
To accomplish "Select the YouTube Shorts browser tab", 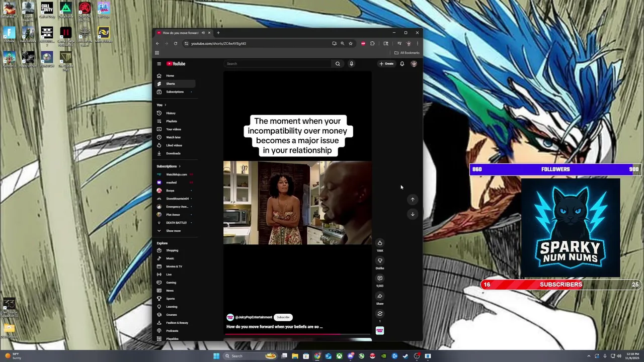I will pos(183,33).
